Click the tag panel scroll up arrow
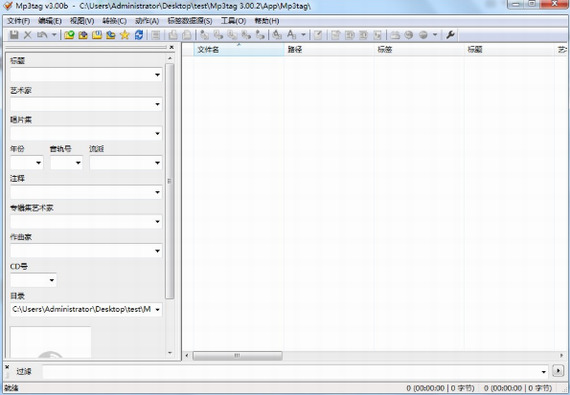570x395 pixels. pyautogui.click(x=170, y=58)
